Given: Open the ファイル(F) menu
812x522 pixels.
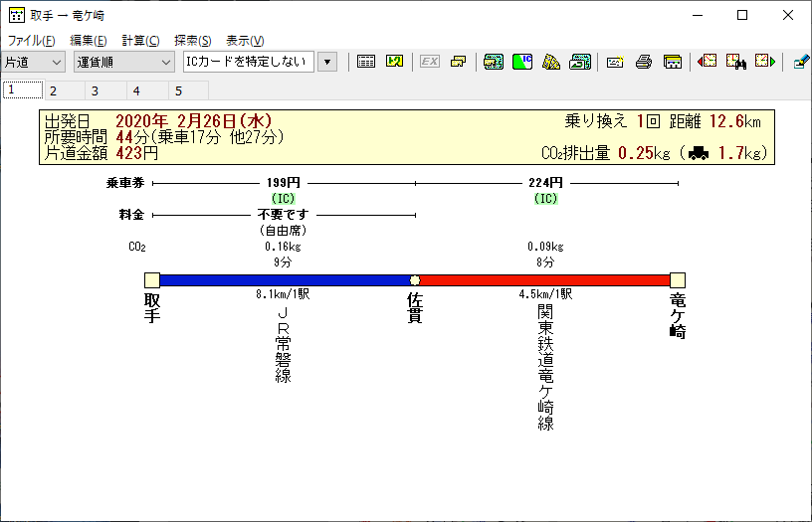Looking at the screenshot, I should tap(31, 41).
